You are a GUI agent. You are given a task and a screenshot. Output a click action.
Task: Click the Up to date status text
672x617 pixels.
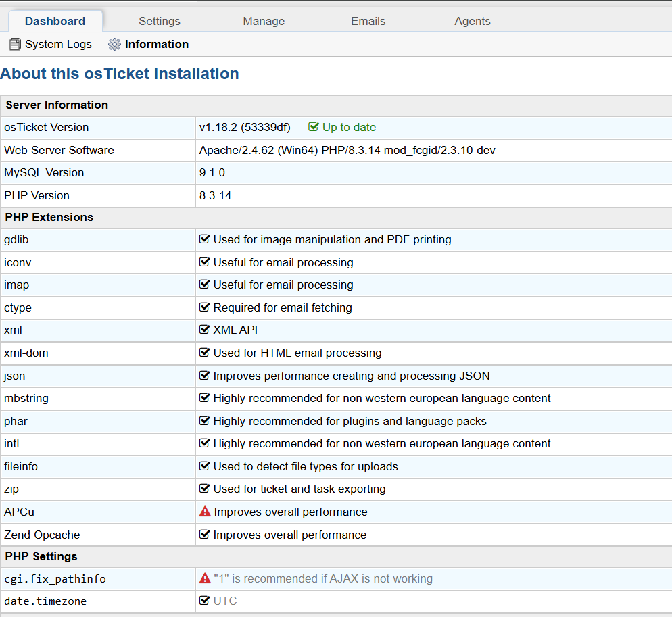349,127
